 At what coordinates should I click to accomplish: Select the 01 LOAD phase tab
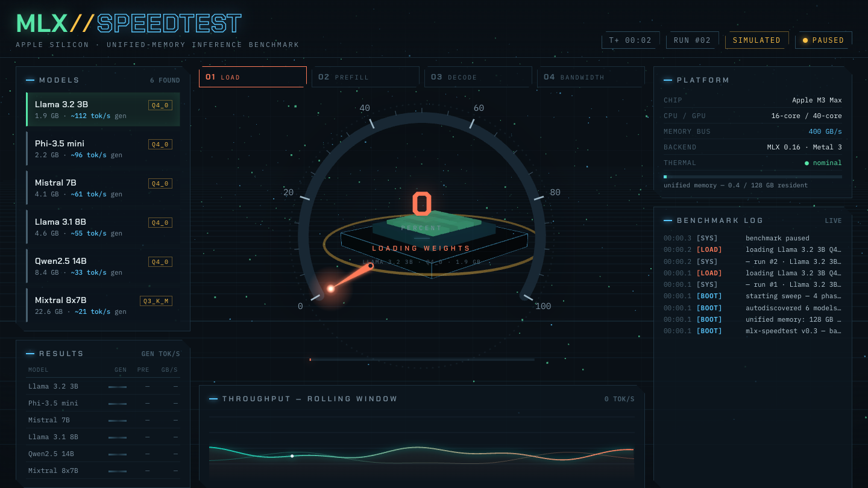[x=253, y=77]
